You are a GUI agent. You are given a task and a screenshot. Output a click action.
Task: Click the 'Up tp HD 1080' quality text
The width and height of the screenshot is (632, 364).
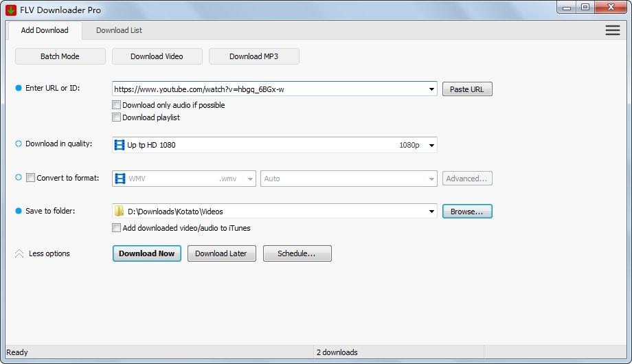tap(151, 145)
